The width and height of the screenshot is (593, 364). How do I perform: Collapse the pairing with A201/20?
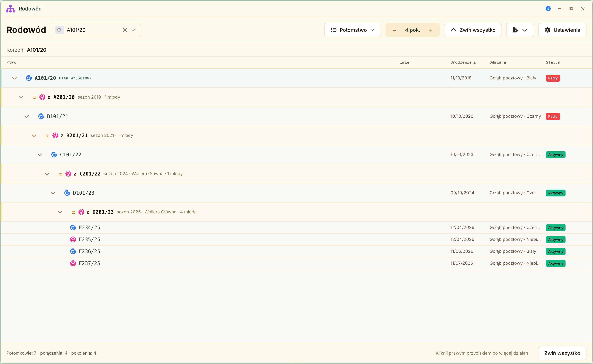(x=21, y=97)
